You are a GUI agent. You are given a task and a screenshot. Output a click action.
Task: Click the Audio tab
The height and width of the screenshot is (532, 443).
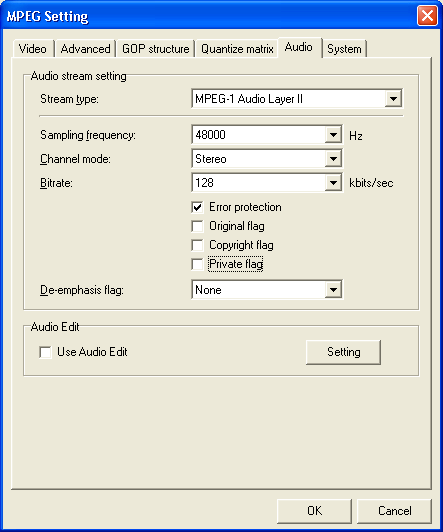point(299,47)
